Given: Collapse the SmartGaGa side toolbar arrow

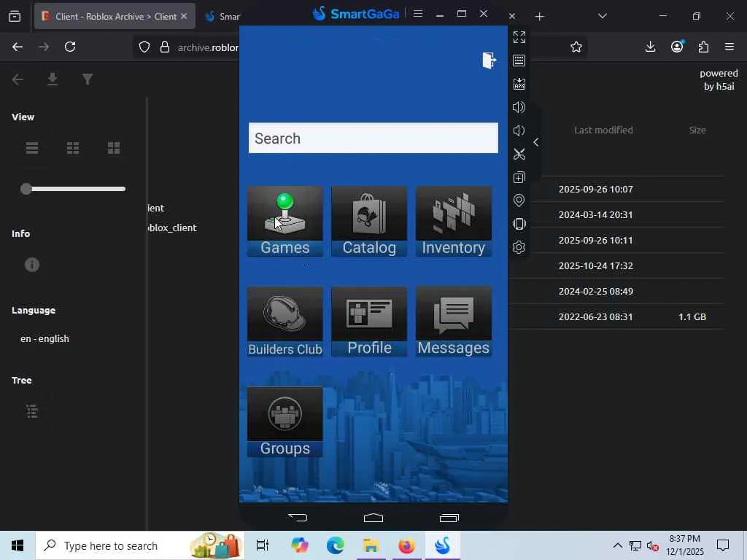Looking at the screenshot, I should [x=536, y=142].
